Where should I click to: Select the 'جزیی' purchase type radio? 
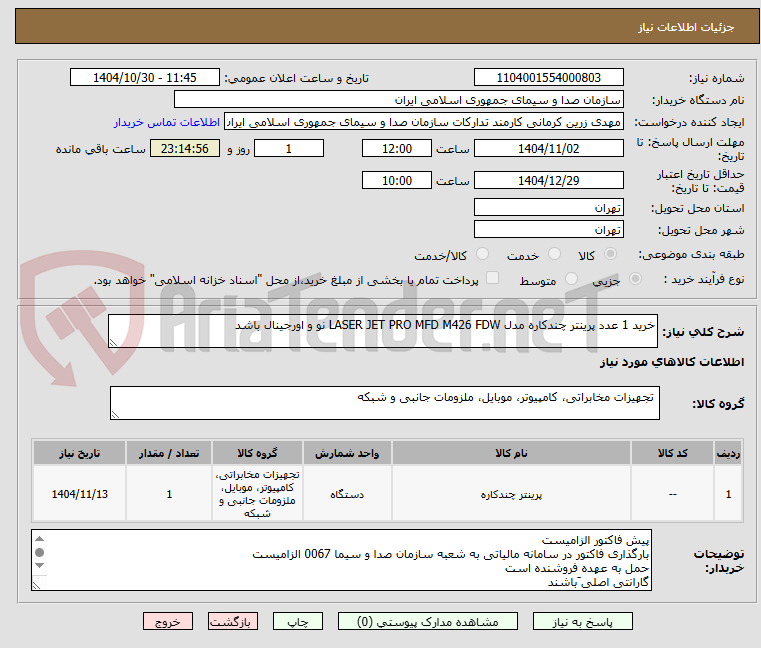click(x=635, y=279)
